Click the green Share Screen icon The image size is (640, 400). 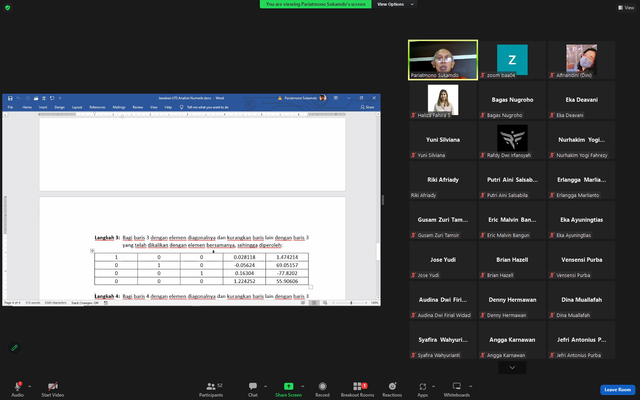(x=289, y=386)
